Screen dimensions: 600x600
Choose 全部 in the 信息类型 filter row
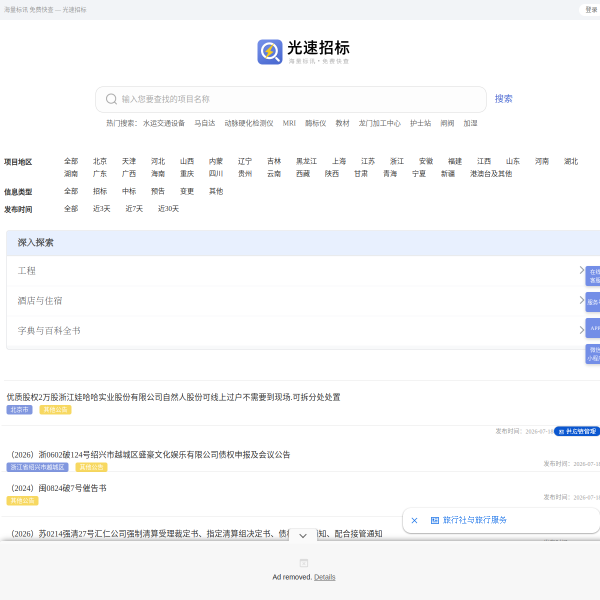[x=71, y=191]
